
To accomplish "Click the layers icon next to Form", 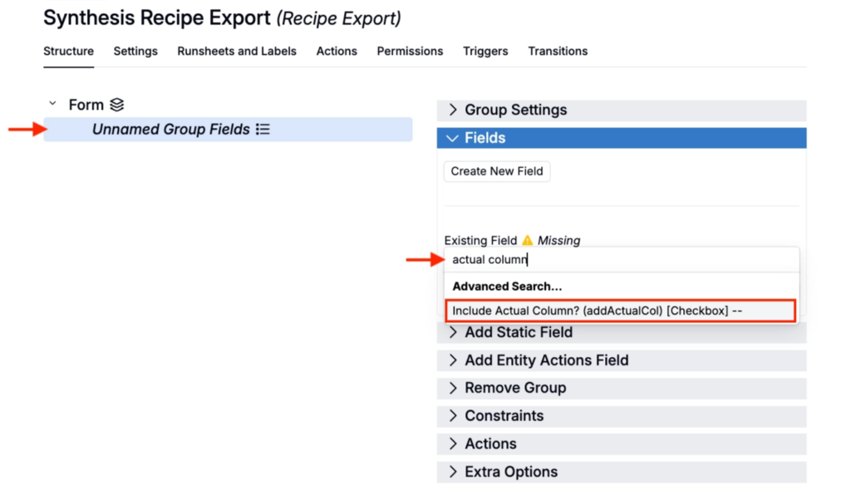I will point(117,105).
